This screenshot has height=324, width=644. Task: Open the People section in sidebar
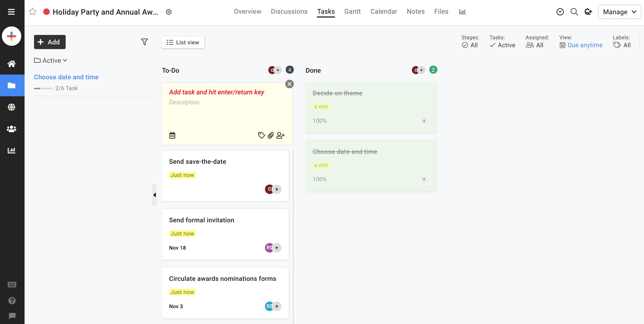(12, 129)
